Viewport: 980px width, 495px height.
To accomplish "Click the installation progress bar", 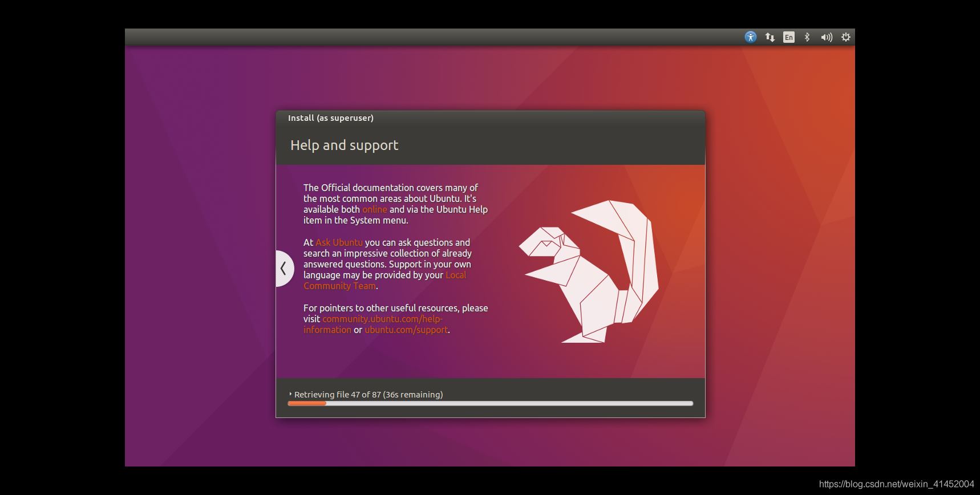I will 491,403.
